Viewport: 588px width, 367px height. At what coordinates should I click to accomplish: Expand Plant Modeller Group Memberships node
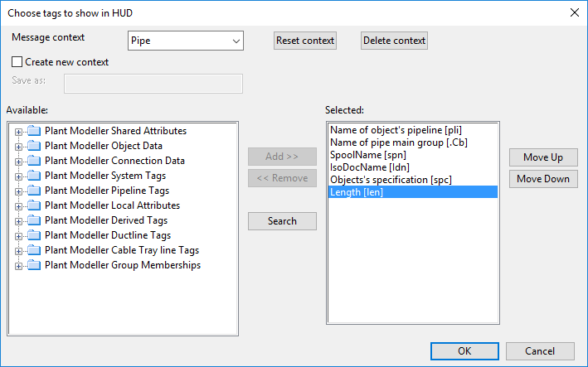[18, 266]
